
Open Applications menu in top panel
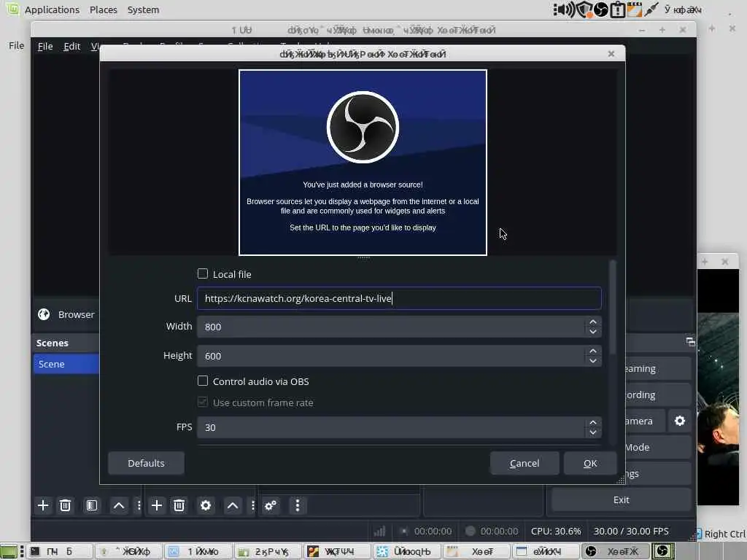(52, 9)
